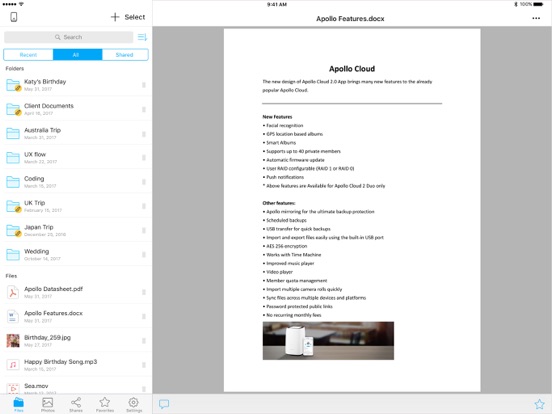This screenshot has height=414, width=552.
Task: Open the sort options icon
Action: (142, 37)
